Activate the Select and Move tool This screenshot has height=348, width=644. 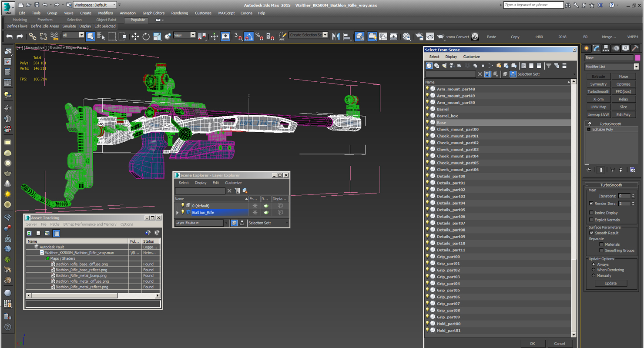click(x=135, y=37)
